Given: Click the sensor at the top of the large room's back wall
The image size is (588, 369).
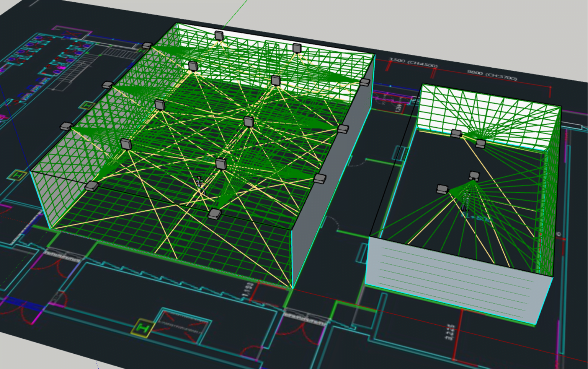Looking at the screenshot, I should 219,36.
